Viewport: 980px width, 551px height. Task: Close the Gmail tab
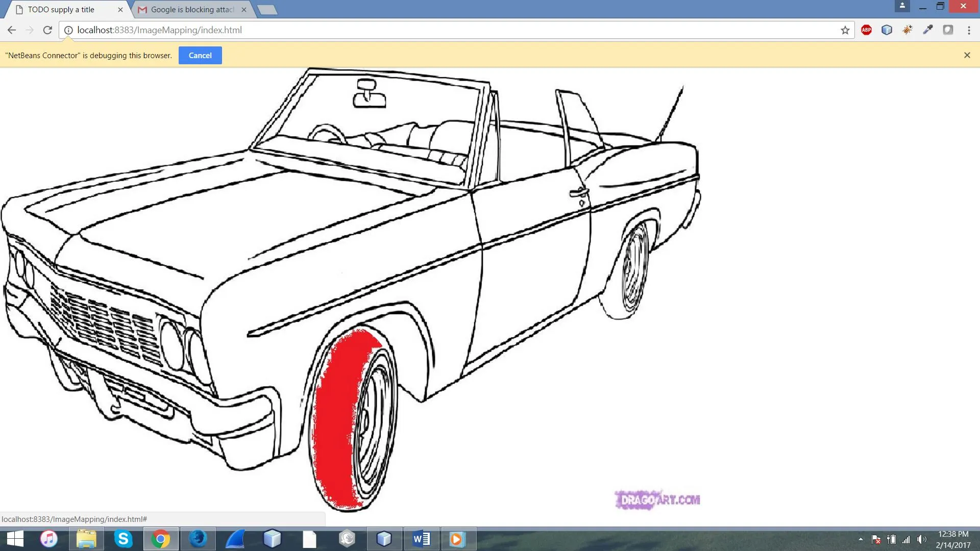point(244,10)
